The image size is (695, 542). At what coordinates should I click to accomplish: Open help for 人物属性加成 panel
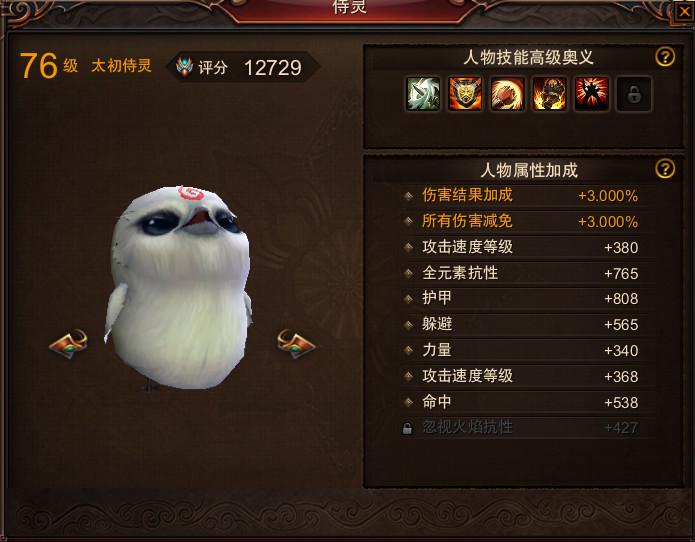(665, 169)
